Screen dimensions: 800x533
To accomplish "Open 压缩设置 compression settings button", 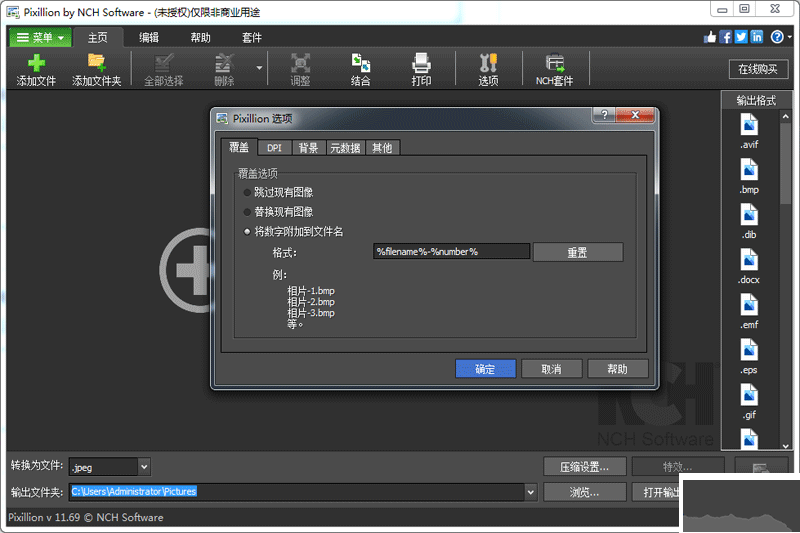I will (585, 467).
